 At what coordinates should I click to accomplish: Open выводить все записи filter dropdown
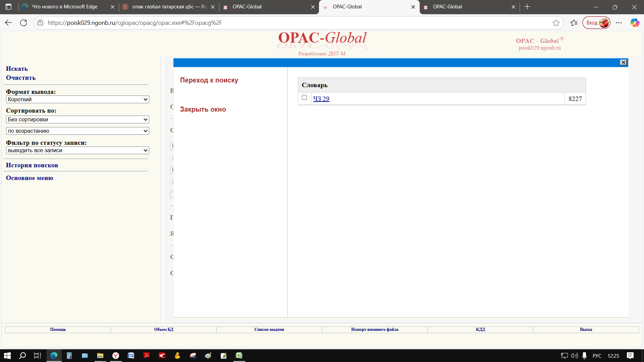(77, 150)
